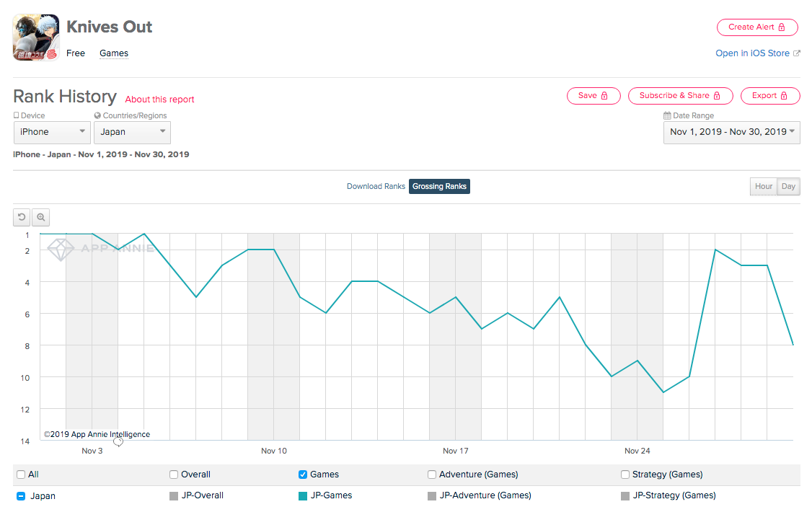Screen dimensions: 812x525
Task: Click the JP-Strategy (Games) legend label
Action: [x=674, y=495]
